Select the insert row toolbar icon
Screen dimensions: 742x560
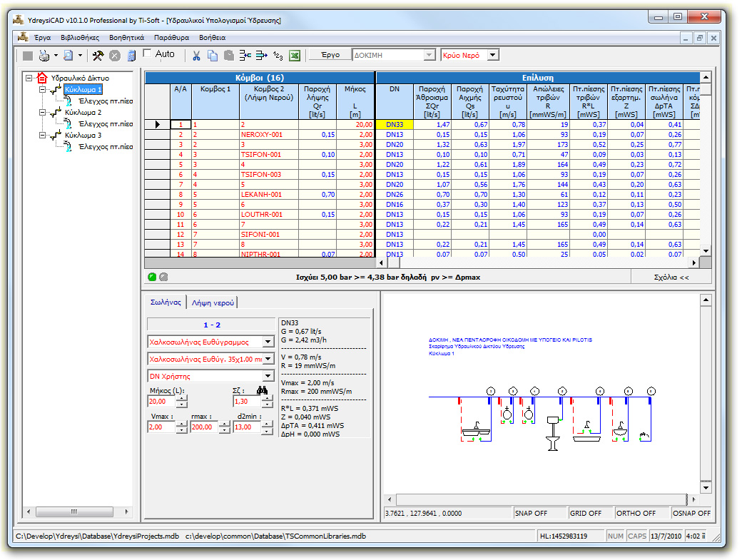coord(245,56)
